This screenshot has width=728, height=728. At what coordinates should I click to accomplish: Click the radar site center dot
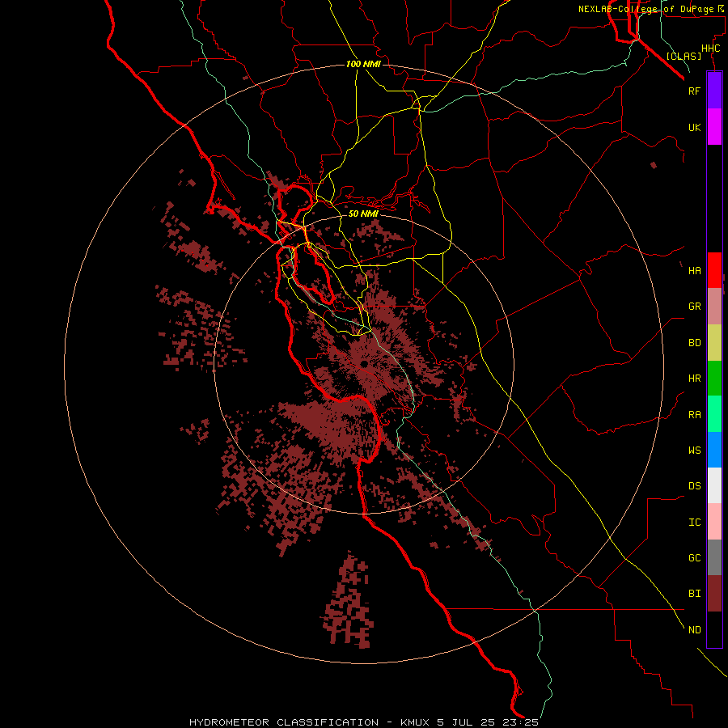(x=364, y=363)
